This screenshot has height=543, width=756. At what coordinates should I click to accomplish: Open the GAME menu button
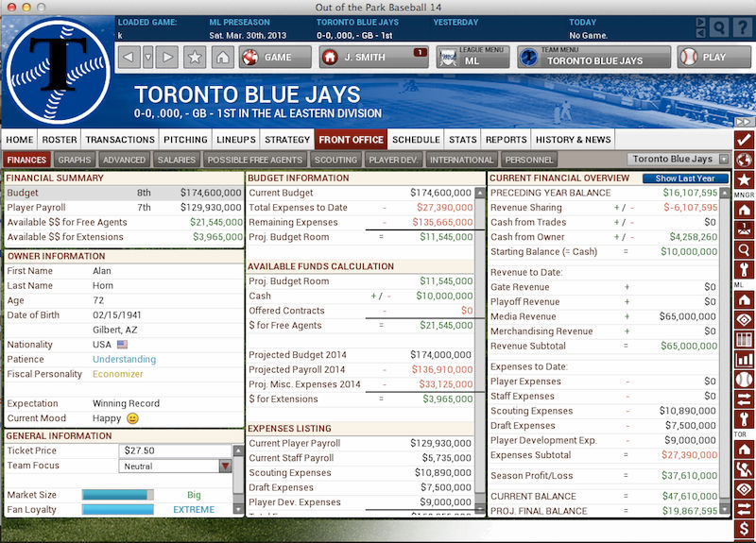275,58
